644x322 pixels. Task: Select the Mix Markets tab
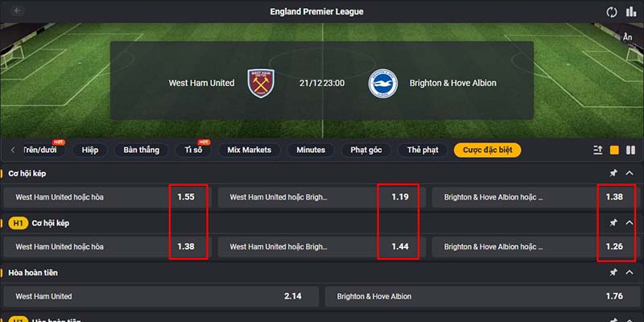pyautogui.click(x=250, y=150)
